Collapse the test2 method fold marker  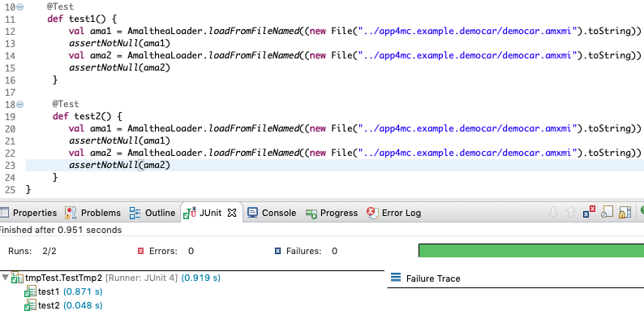[20, 105]
